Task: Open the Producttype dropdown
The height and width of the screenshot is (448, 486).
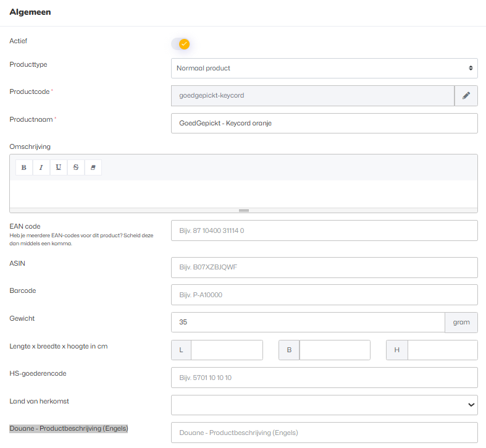Action: pyautogui.click(x=324, y=68)
